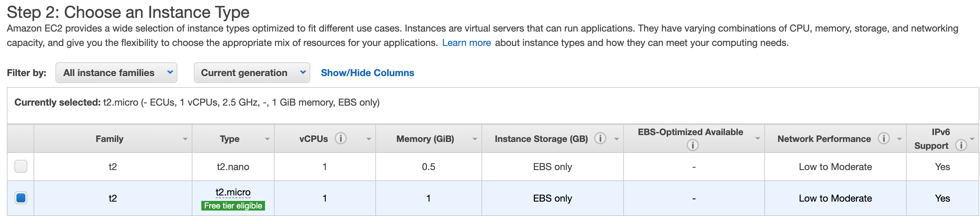The image size is (980, 216).
Task: Toggle the t2.micro instance checkbox
Action: pos(21,198)
